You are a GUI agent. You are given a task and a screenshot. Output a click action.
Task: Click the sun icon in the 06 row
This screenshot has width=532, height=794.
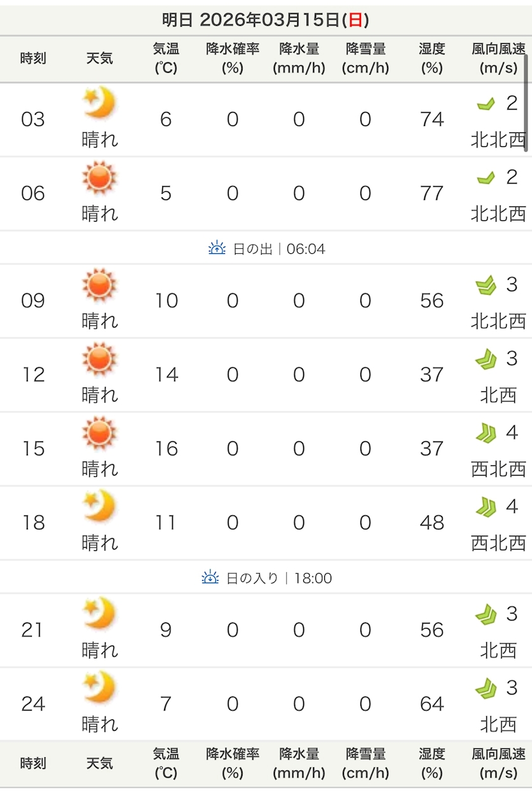click(x=99, y=177)
